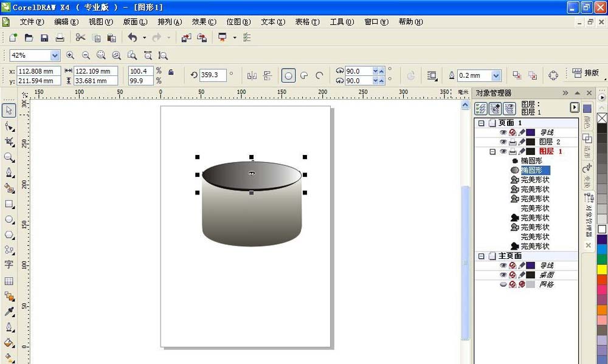Select the highlighted 椭圆形 object in layer list
This screenshot has height=364, width=608.
(535, 170)
